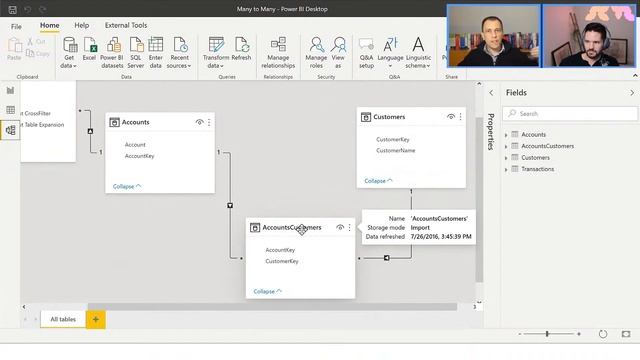This screenshot has width=640, height=360.
Task: Open the File menu
Action: click(16, 27)
